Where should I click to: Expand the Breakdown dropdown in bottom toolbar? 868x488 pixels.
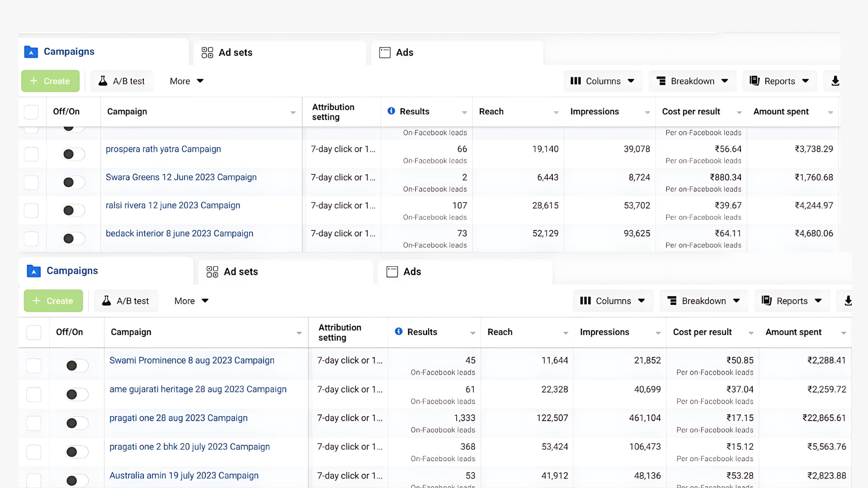coord(703,301)
